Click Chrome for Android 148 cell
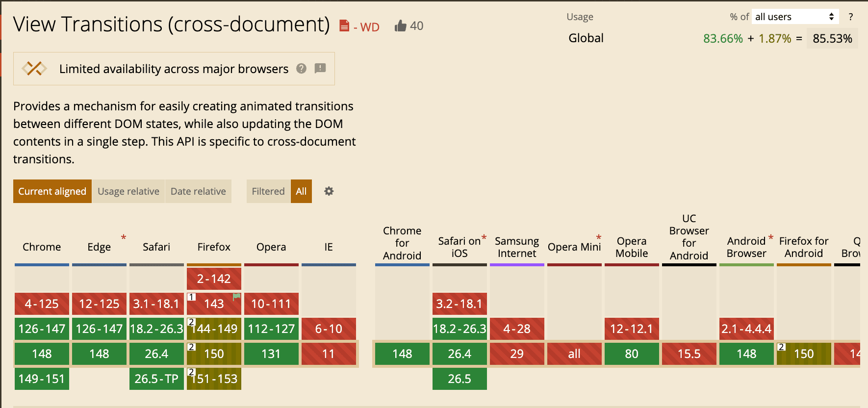 click(x=402, y=354)
